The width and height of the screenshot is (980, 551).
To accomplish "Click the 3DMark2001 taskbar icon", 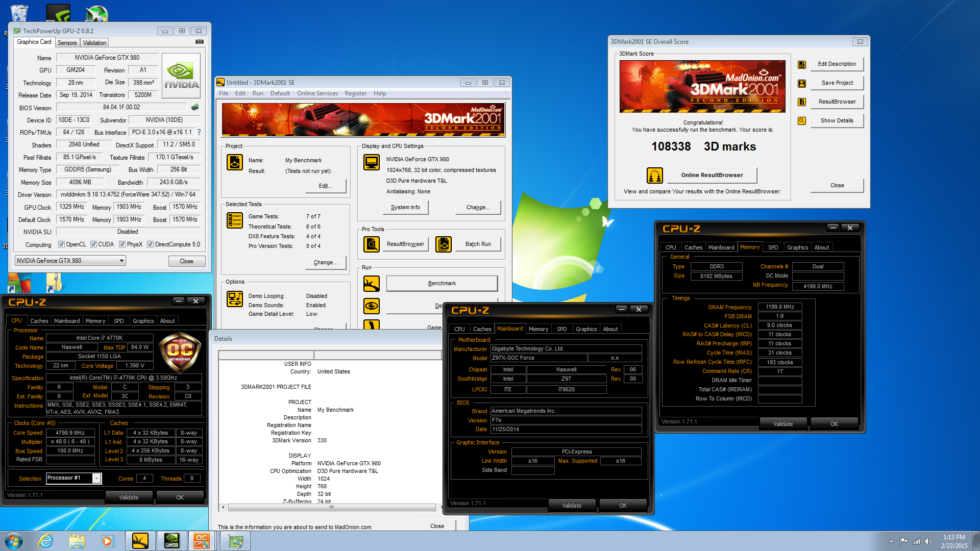I will pos(140,541).
